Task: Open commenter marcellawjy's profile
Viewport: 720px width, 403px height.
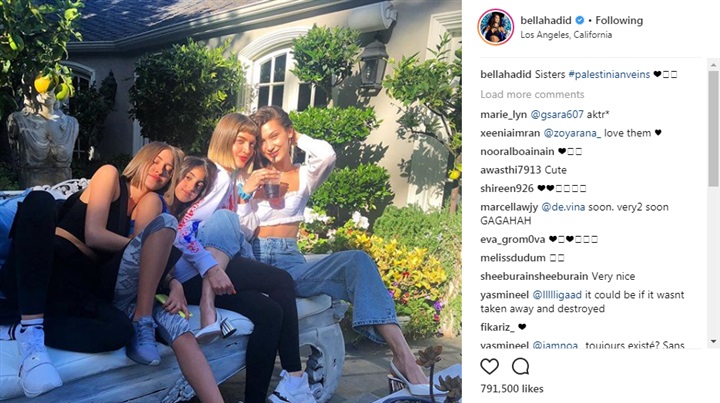Action: [509, 207]
